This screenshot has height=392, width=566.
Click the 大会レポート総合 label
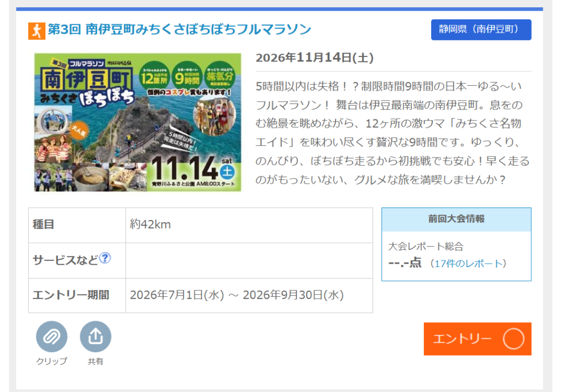click(x=426, y=247)
